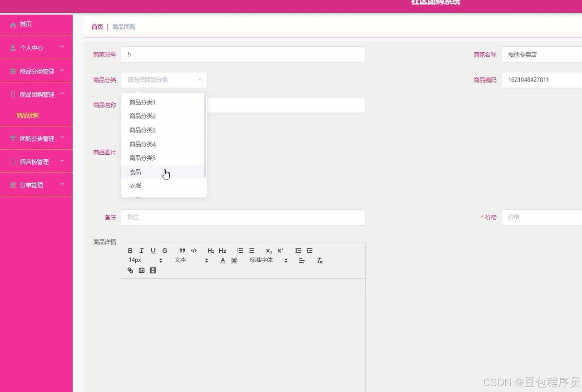This screenshot has width=582, height=392.
Task: Open the 文本 paragraph style dropdown
Action: (x=191, y=260)
